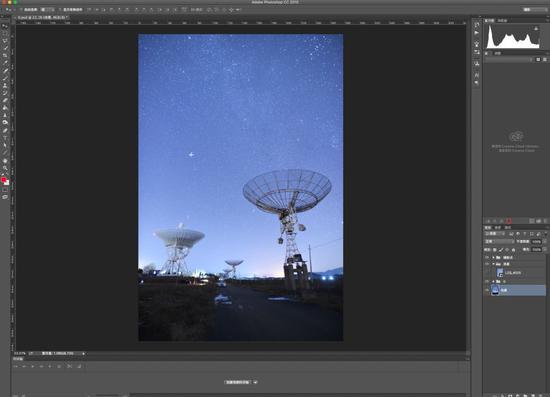Switch library panel to list view
The height and width of the screenshot is (397, 550).
point(545,60)
